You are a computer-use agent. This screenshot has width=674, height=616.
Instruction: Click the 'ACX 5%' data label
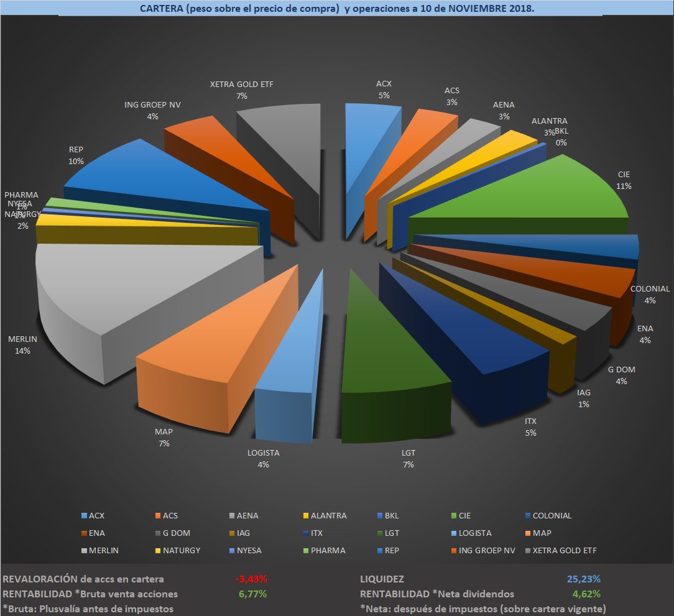[x=384, y=90]
